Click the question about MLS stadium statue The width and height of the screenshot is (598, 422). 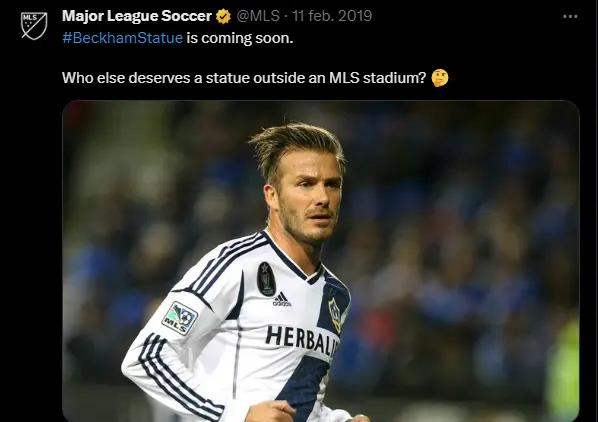pyautogui.click(x=244, y=78)
